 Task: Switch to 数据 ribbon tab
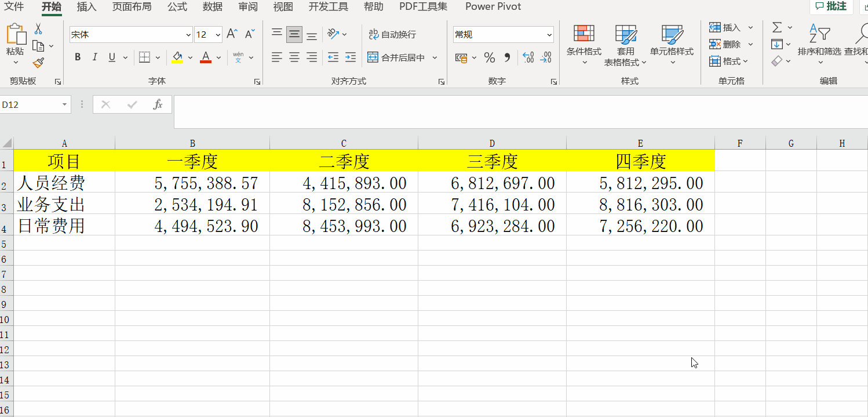click(213, 7)
